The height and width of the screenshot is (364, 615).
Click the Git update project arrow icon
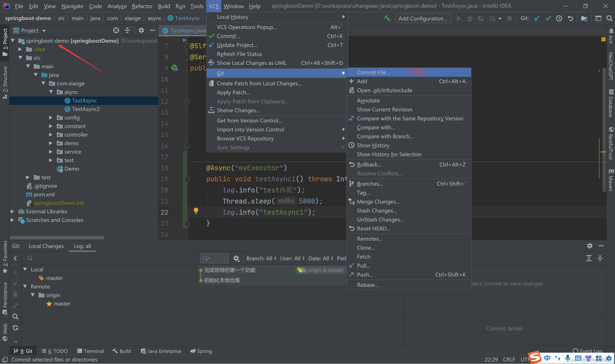click(537, 18)
